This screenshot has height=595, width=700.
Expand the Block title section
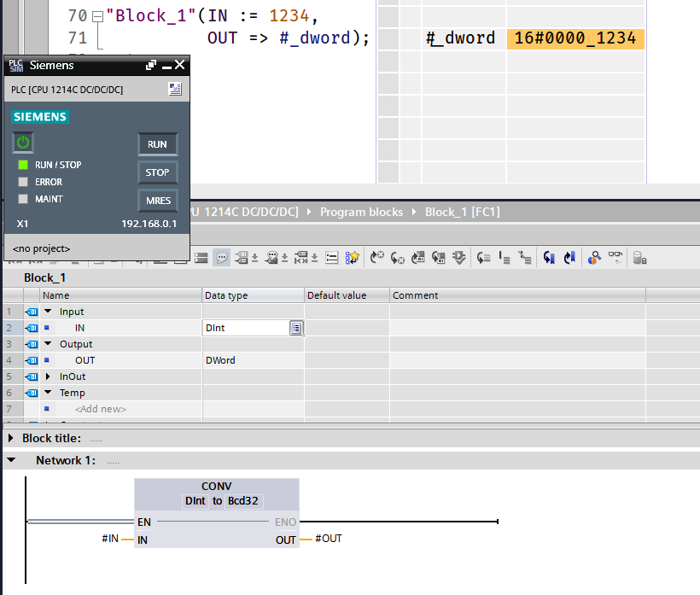(x=10, y=438)
